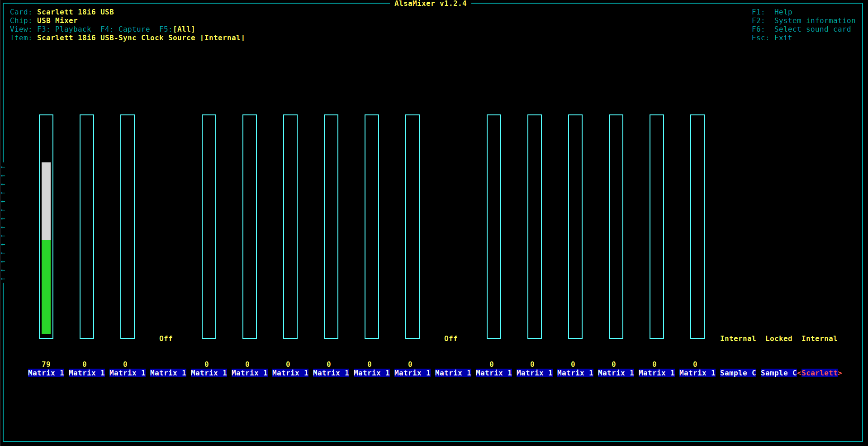Choose the F6 Select sound card option
The width and height of the screenshot is (868, 446).
point(801,29)
